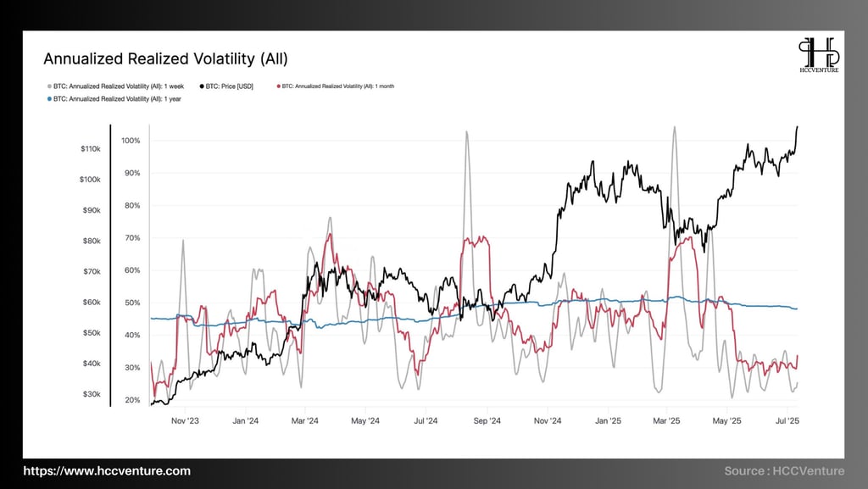Click the Source : HCCVenture text

[x=784, y=471]
